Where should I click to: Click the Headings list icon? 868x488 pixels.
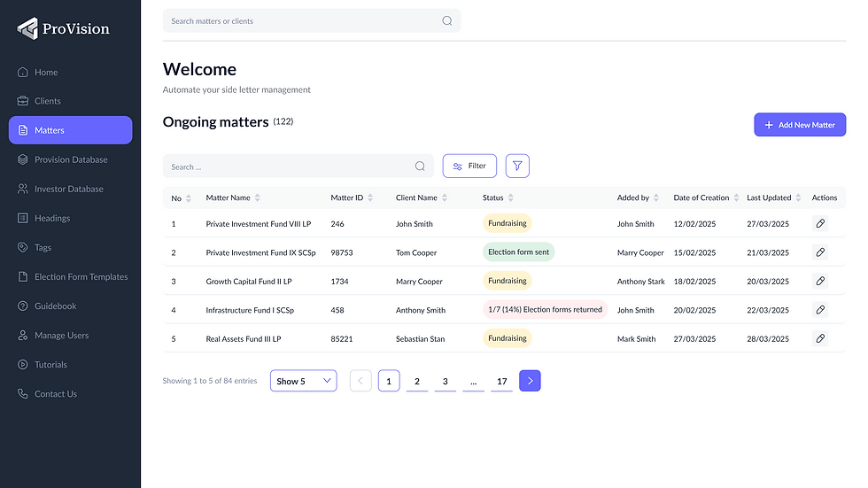(x=23, y=218)
